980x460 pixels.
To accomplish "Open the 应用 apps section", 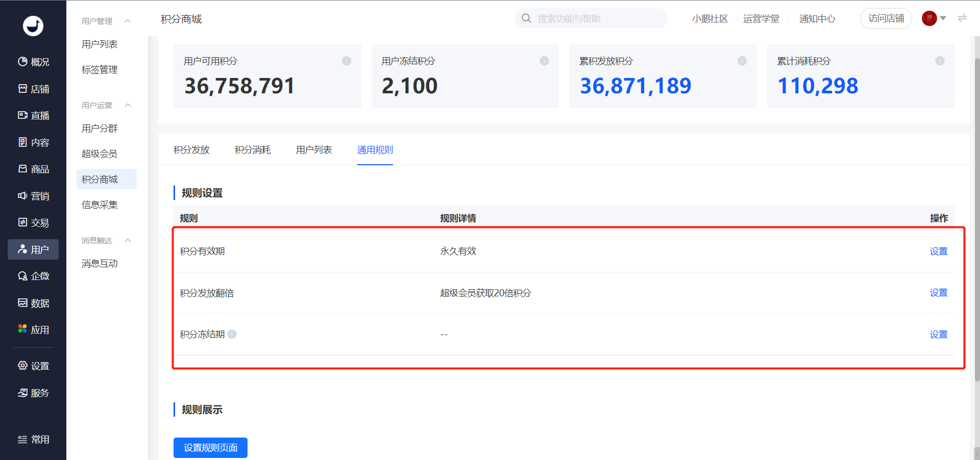I will (x=33, y=329).
